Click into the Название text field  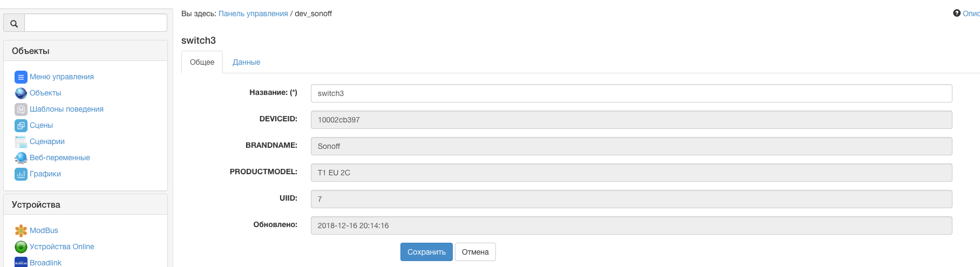pos(631,93)
